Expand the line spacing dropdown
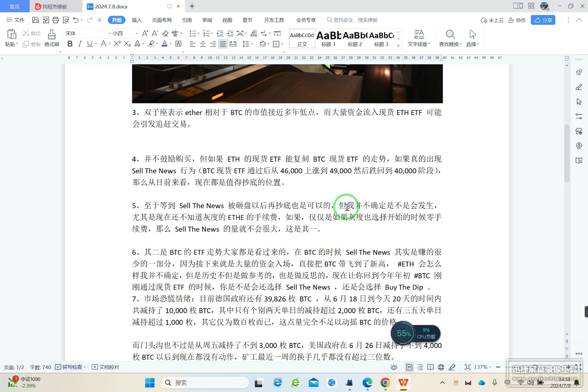Viewport: 588px width, 392px height. coord(252,44)
